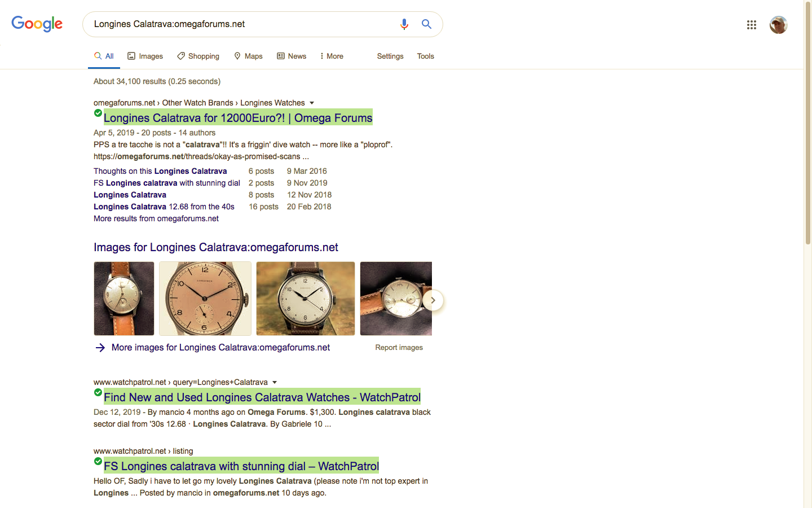Screen dimensions: 812x508
Task: Open search Tools
Action: pyautogui.click(x=426, y=56)
